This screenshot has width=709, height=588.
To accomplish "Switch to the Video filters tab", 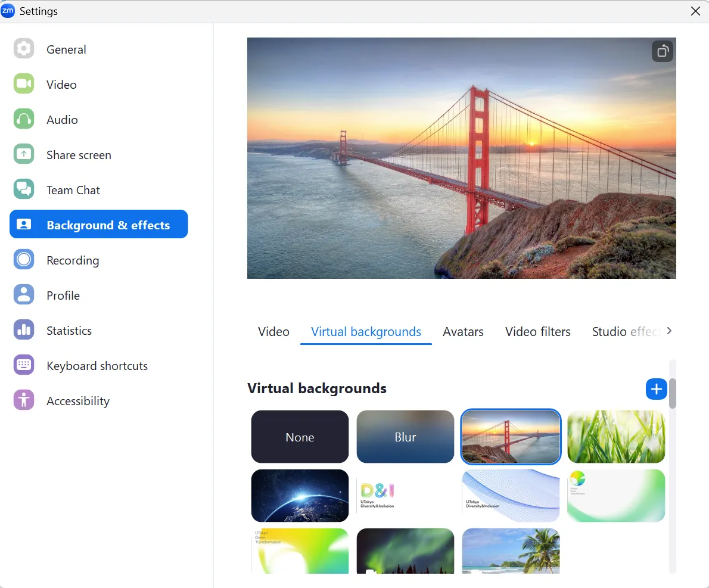I will [x=537, y=332].
